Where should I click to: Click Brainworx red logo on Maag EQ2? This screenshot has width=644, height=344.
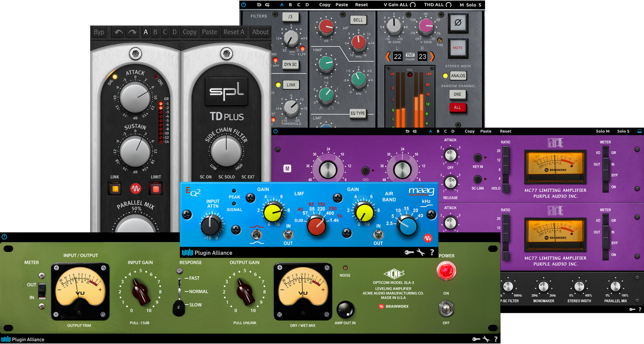pos(428,238)
